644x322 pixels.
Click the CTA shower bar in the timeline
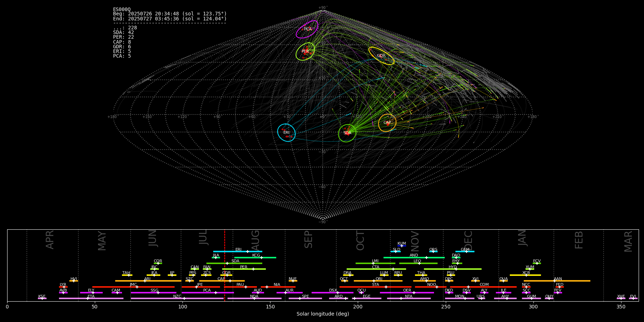[x=376, y=269]
